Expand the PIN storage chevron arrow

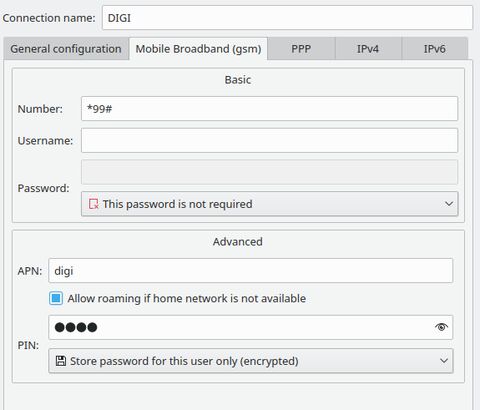(444, 361)
